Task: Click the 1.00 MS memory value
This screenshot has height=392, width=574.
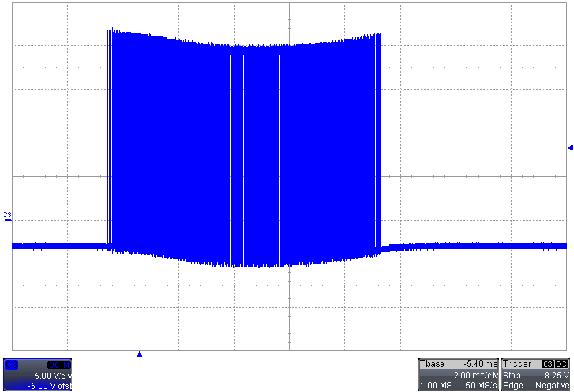Action: (436, 386)
